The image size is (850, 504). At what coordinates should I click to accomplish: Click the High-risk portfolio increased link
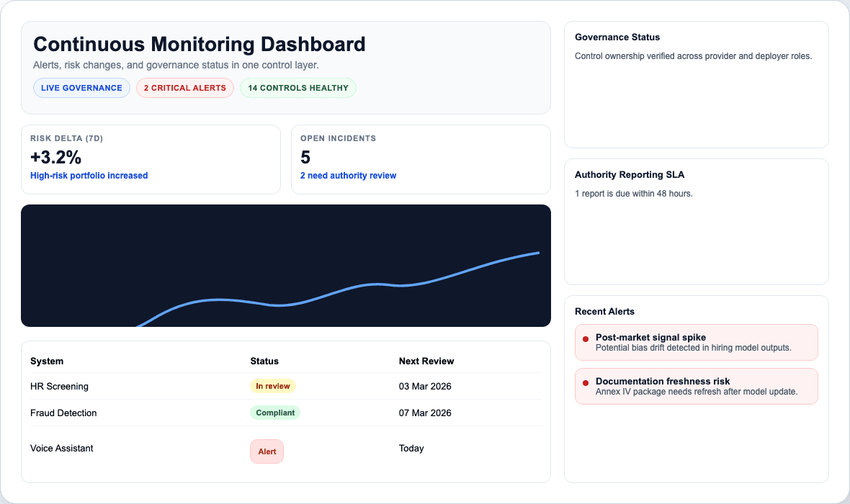click(x=89, y=175)
